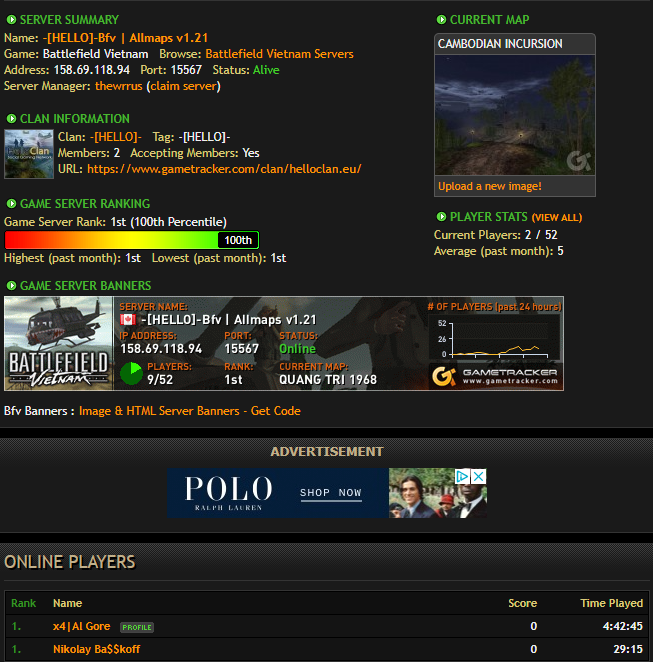The image size is (653, 662).
Task: Click the server address 158.69.118.94 text
Action: [x=92, y=70]
